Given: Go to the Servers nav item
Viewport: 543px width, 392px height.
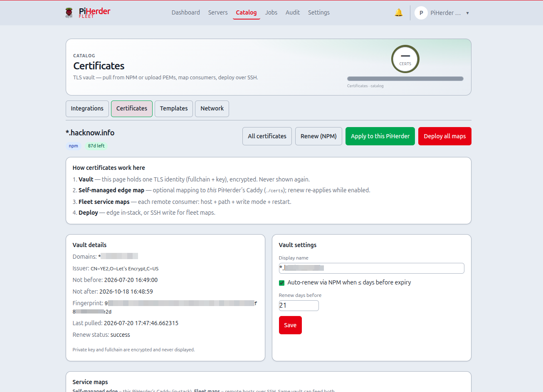Looking at the screenshot, I should pos(218,12).
